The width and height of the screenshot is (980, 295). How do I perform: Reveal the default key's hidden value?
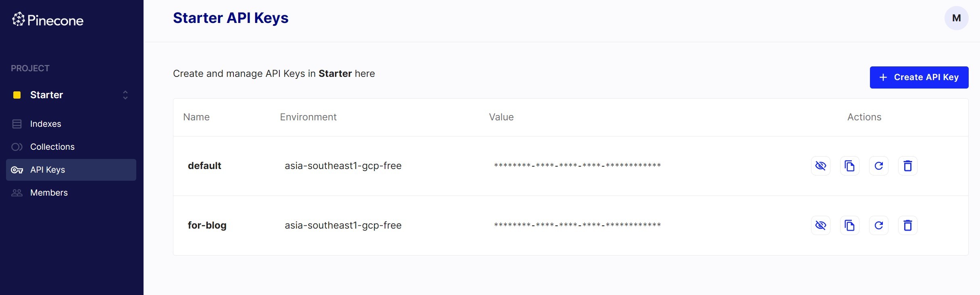821,165
